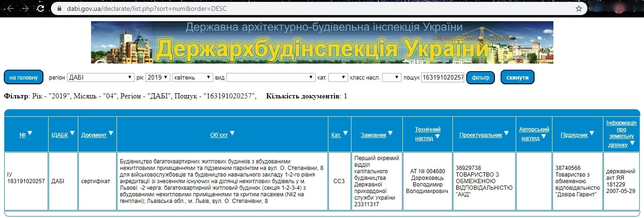Image resolution: width=644 pixels, height=218 pixels.
Task: Click the Замовник column header link
Action: (x=374, y=135)
